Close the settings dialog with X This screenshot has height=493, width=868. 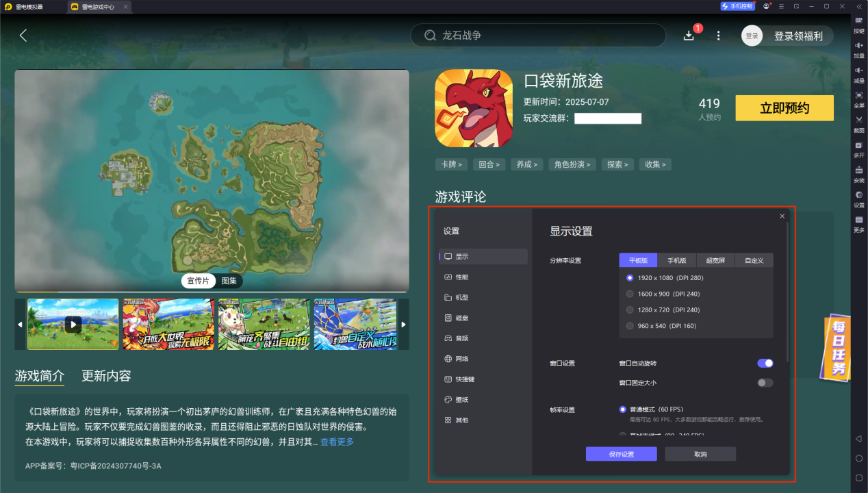[x=782, y=216]
